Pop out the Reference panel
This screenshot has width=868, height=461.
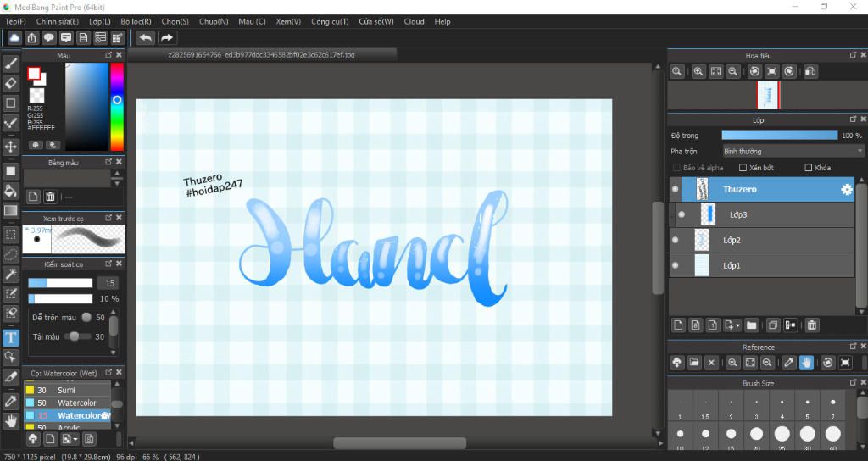tap(853, 347)
